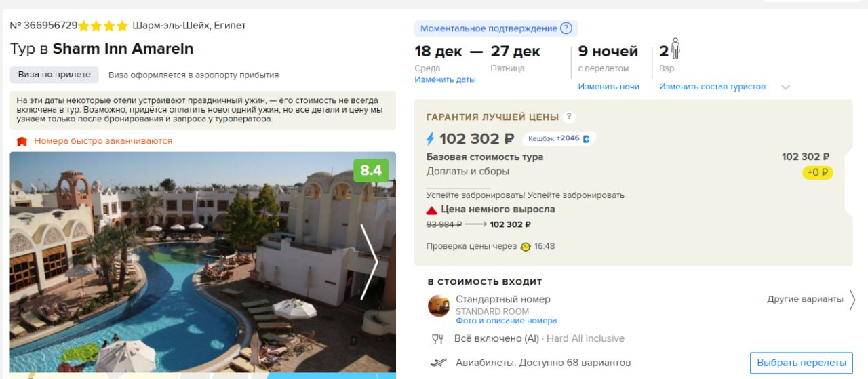Viewport: 868px width, 379px height.
Task: Click the help icon beside Гарантия лучшей цены
Action: (570, 117)
